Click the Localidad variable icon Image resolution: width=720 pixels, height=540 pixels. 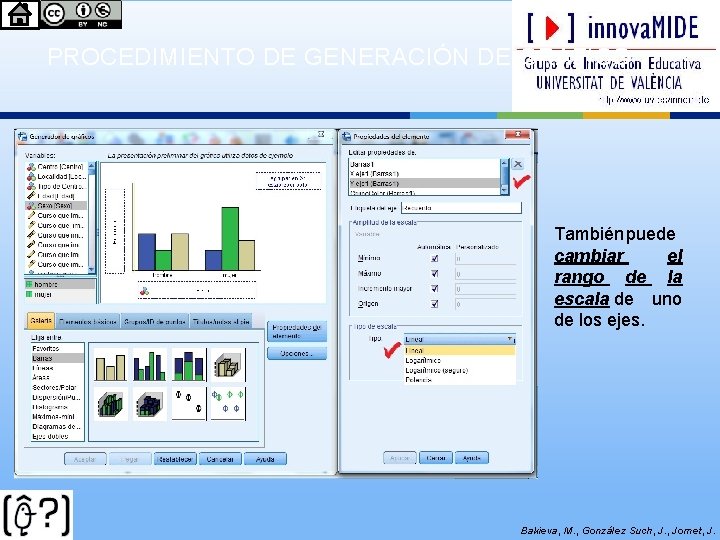click(31, 176)
